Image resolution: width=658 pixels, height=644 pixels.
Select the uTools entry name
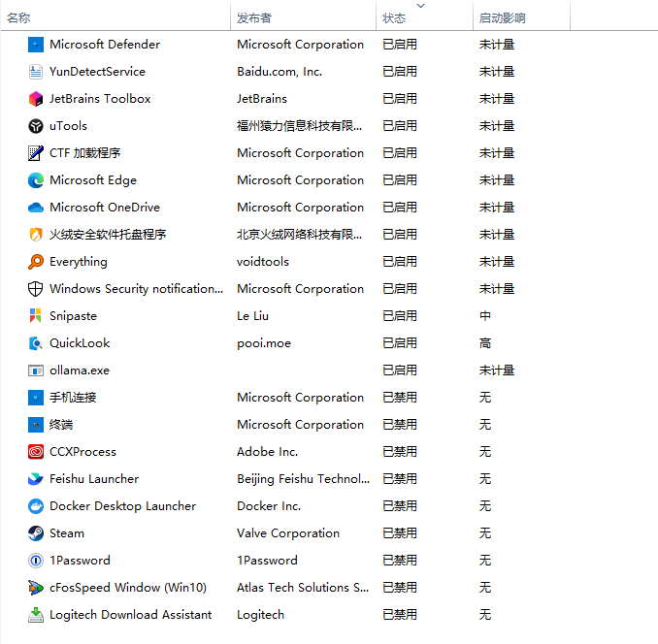(x=68, y=126)
